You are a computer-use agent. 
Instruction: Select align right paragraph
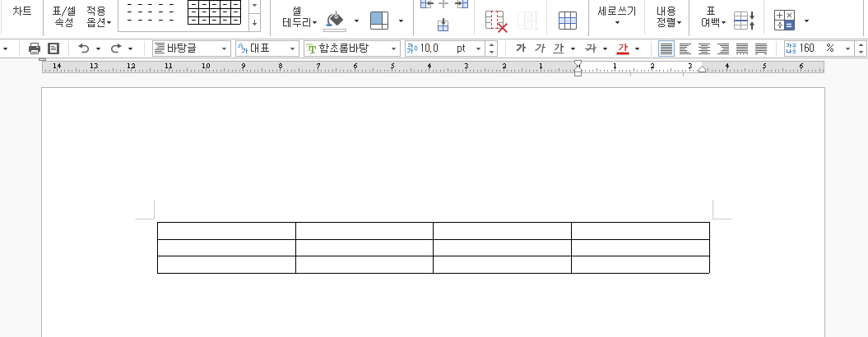coord(723,48)
